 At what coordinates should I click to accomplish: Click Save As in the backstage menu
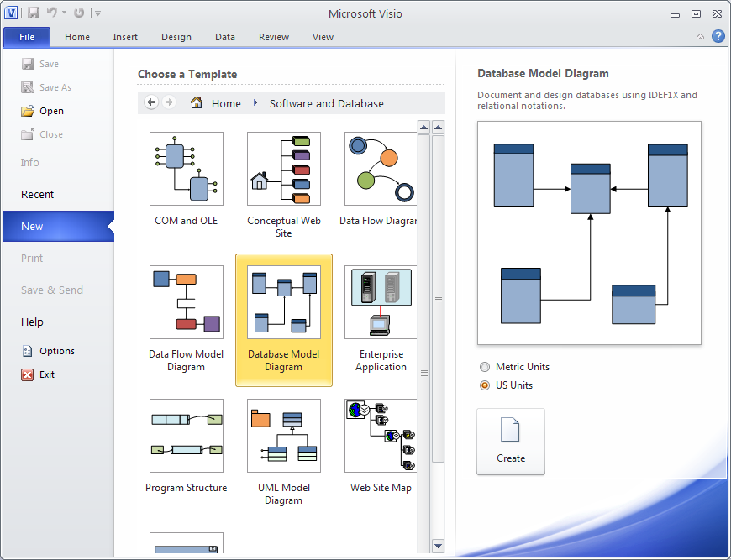[x=46, y=87]
